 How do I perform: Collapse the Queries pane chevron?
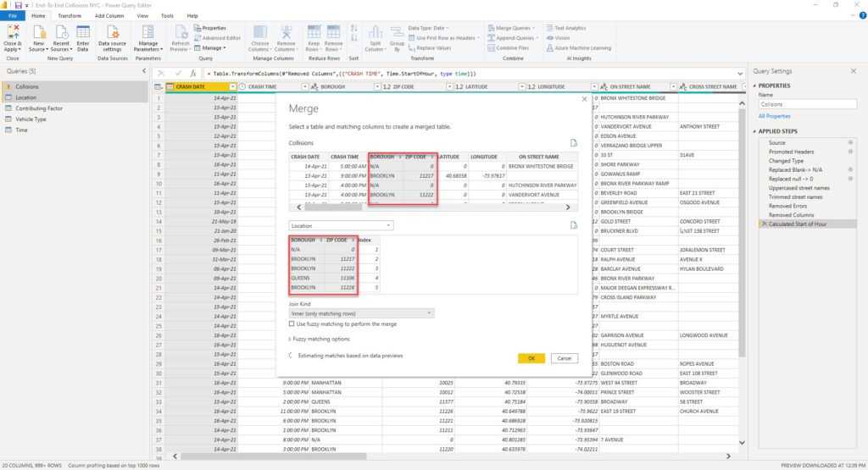pos(144,71)
